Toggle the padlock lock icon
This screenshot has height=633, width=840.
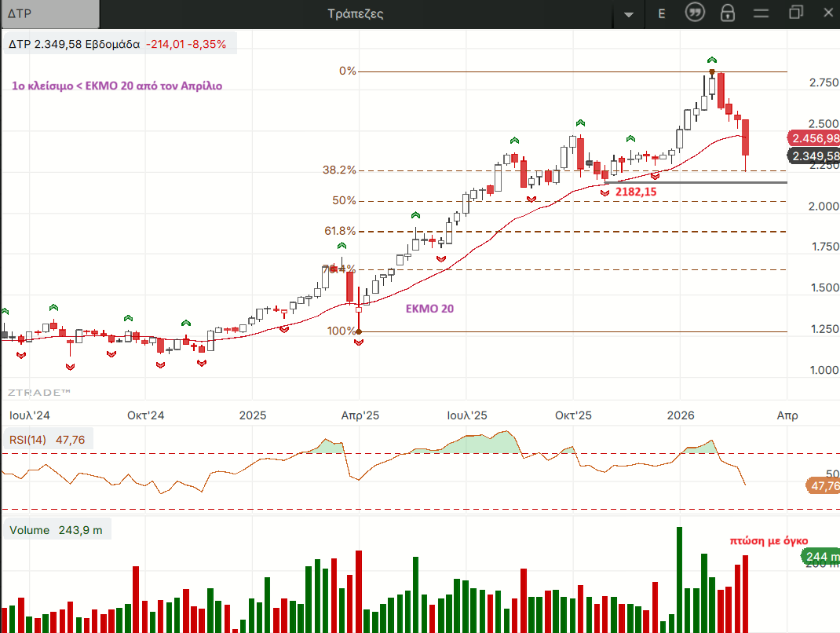click(728, 13)
